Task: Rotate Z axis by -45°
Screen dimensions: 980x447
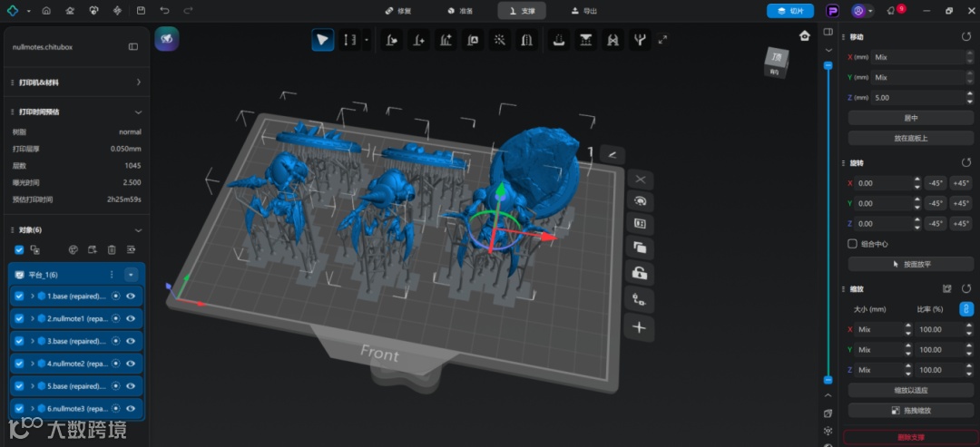Action: point(935,223)
